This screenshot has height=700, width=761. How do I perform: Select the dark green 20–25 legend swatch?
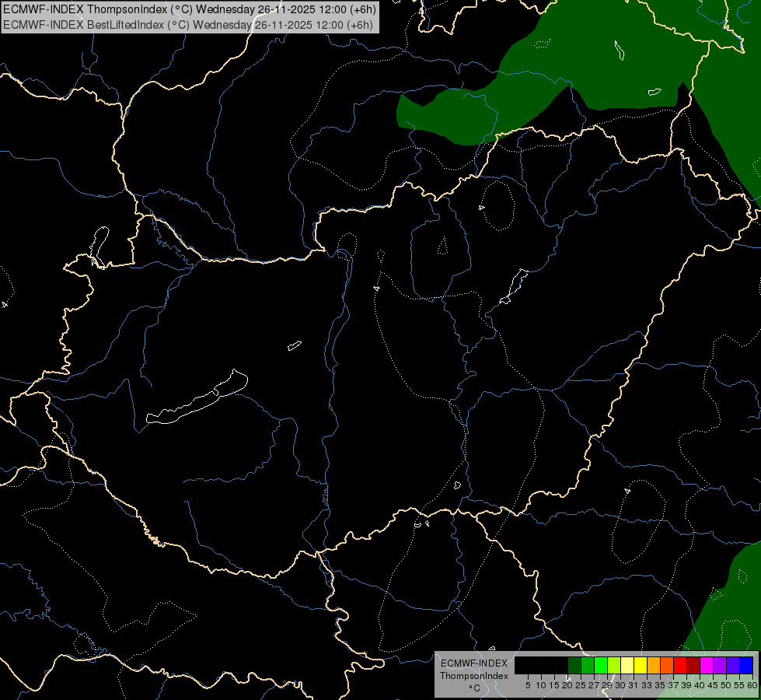(x=574, y=665)
